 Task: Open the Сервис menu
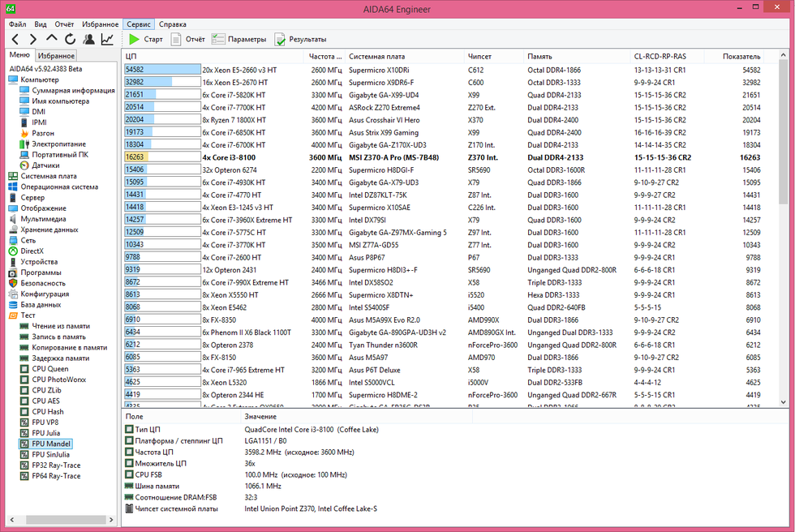[138, 24]
